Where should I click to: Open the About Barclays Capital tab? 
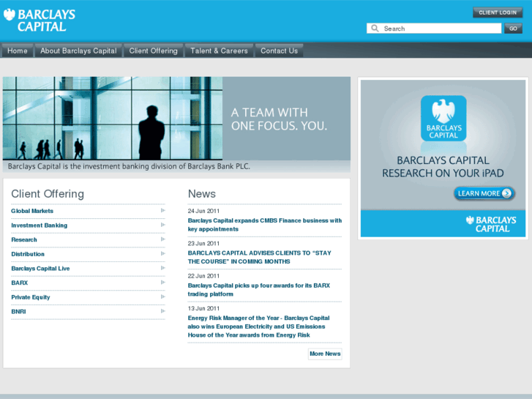coord(78,51)
